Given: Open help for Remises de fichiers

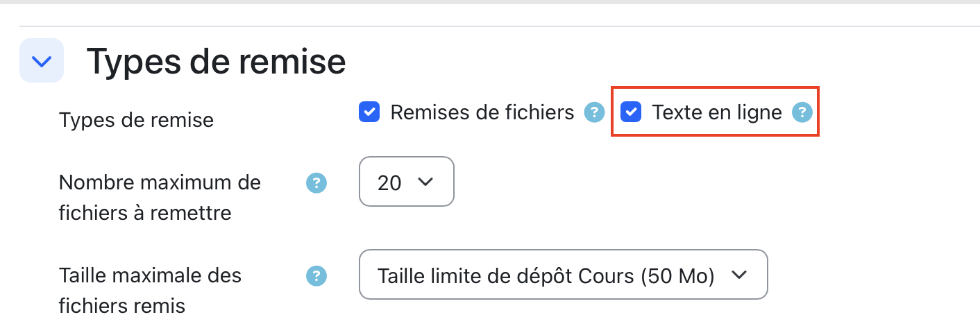Looking at the screenshot, I should [594, 112].
